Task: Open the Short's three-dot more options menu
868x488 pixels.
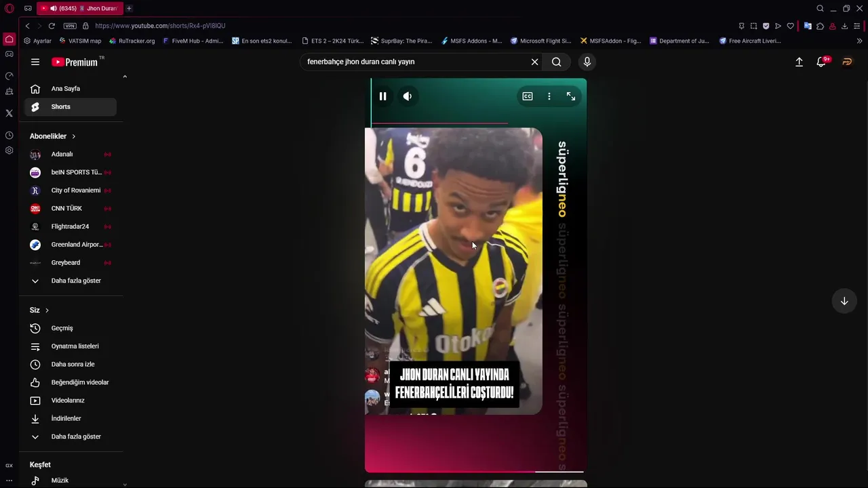Action: point(549,96)
